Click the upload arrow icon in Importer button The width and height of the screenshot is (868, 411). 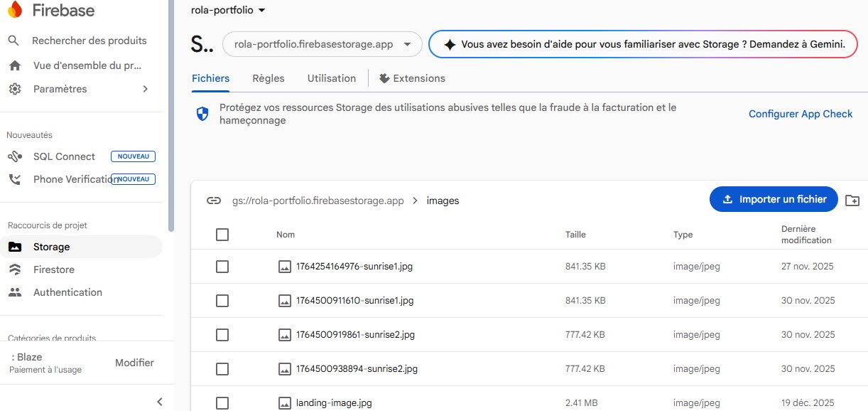(727, 200)
